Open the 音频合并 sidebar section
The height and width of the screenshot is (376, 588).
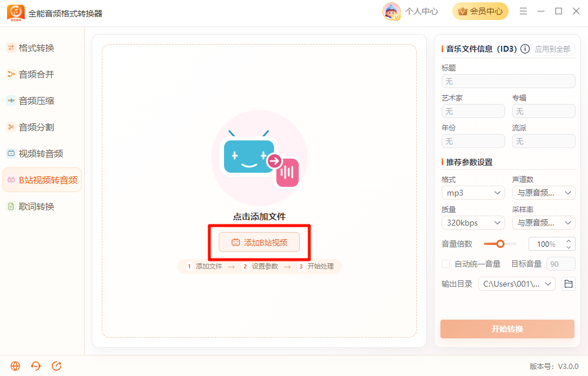pos(36,75)
